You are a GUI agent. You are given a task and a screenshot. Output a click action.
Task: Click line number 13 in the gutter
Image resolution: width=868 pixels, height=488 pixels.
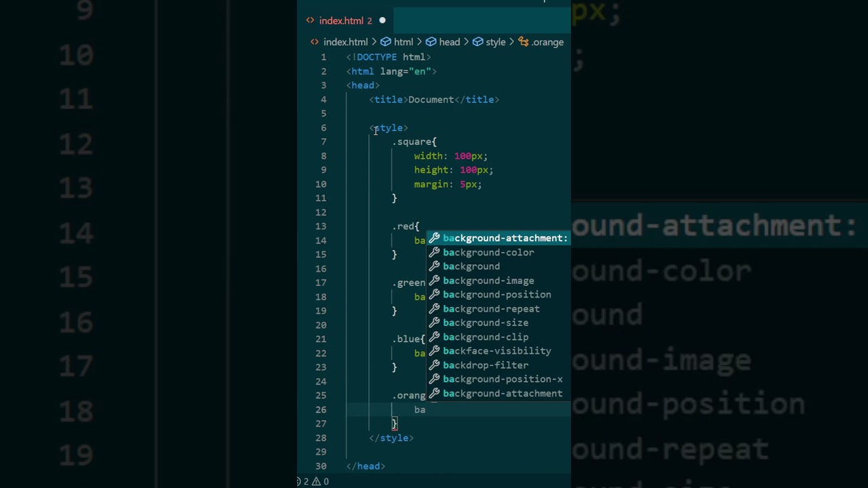321,226
